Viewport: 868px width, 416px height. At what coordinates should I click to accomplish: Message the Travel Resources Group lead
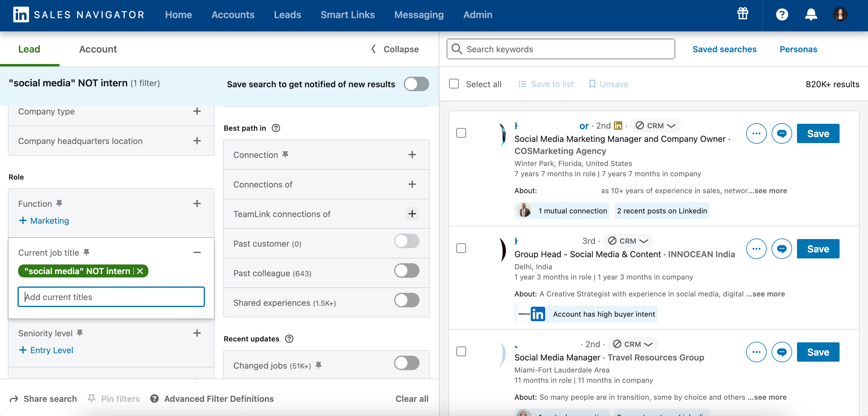point(781,352)
